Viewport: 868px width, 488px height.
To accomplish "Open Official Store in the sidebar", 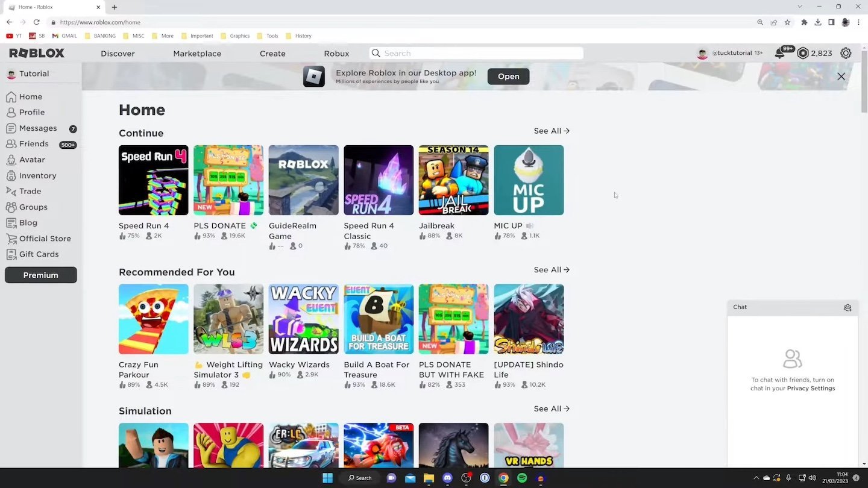I will click(39, 239).
